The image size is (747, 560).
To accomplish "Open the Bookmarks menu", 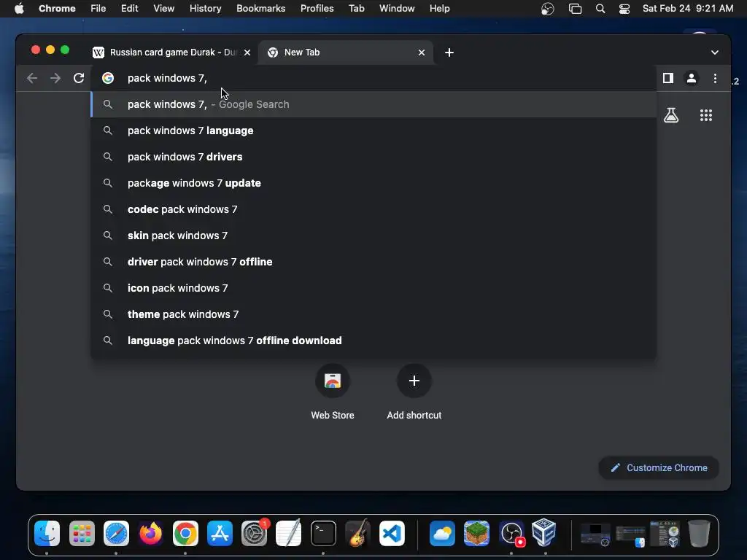I will [260, 8].
